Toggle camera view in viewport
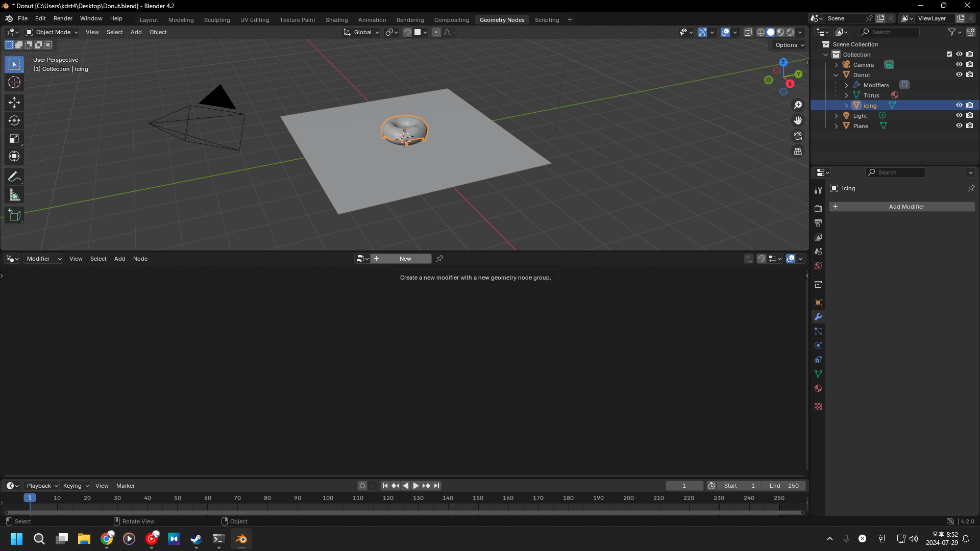This screenshot has height=551, width=980. (x=798, y=136)
